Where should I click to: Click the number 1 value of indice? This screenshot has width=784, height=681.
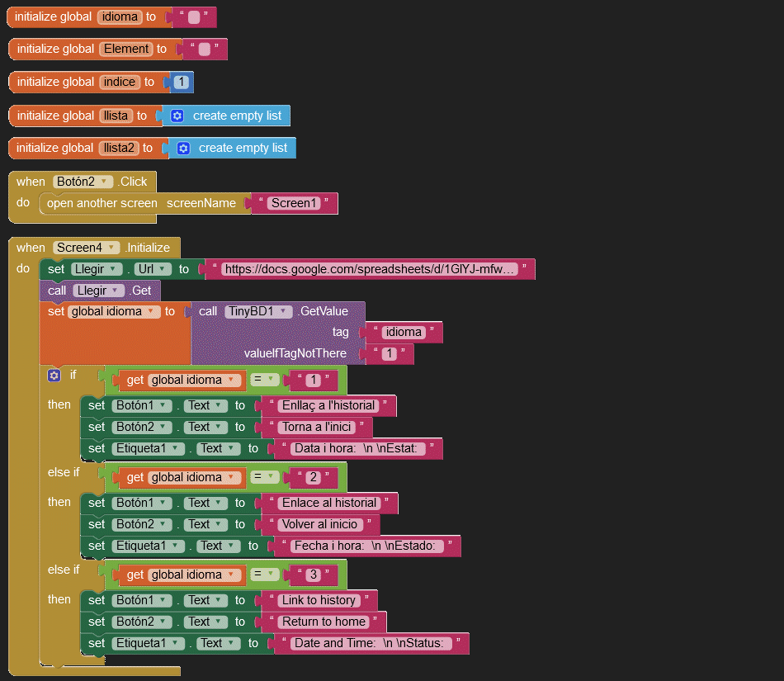pos(181,83)
